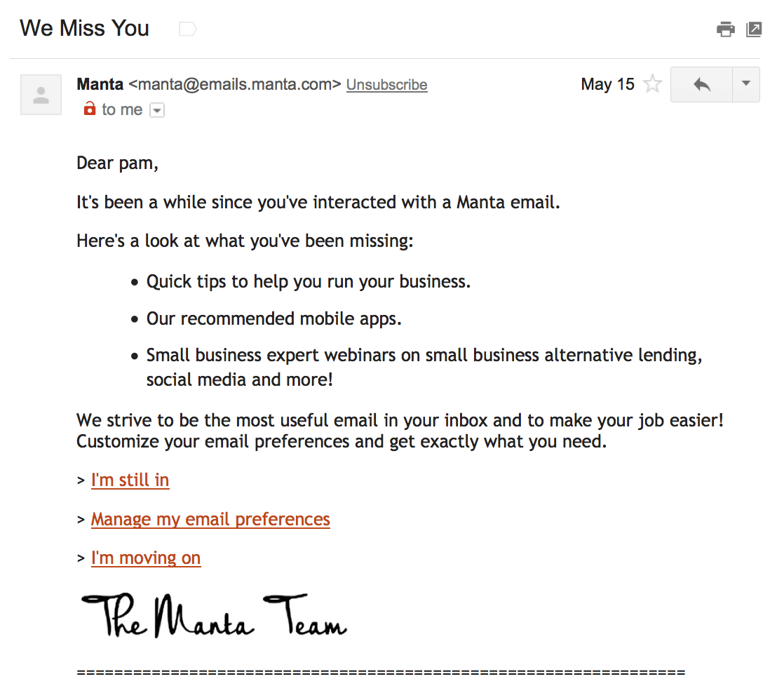Click the "We Miss You" subject line
The width and height of the screenshot is (784, 693).
pos(85,28)
